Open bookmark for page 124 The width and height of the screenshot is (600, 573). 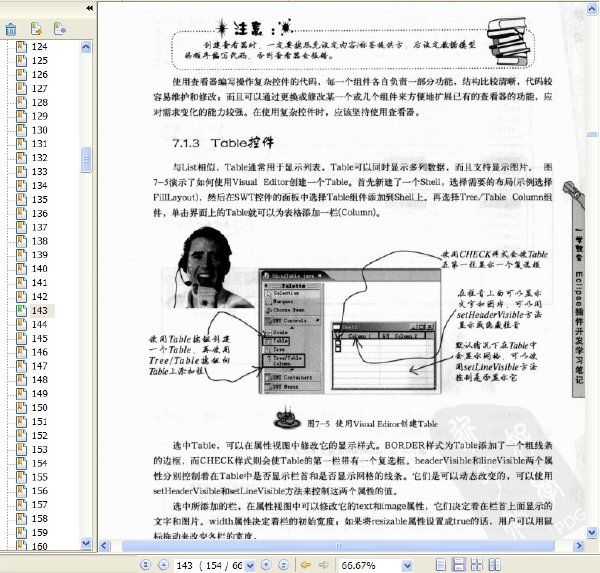coord(39,47)
